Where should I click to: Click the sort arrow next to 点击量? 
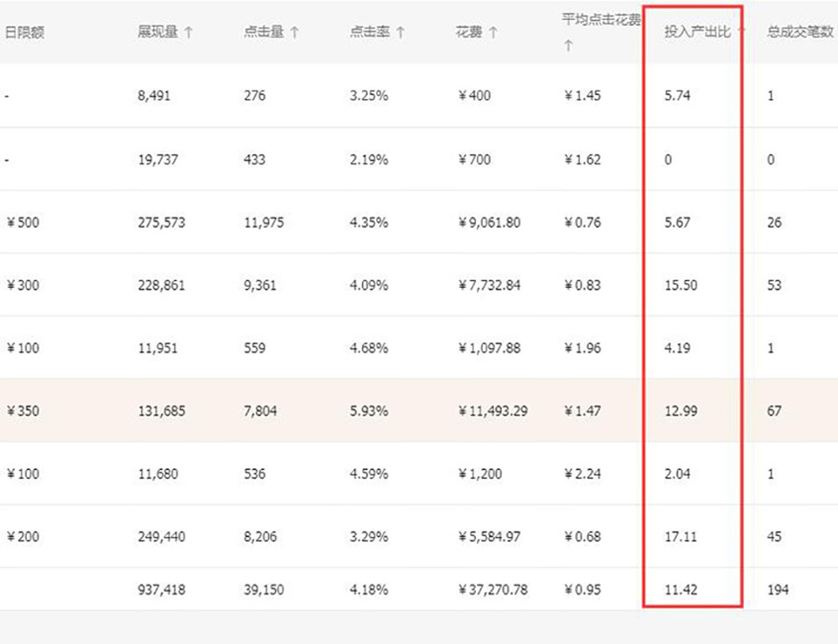[x=295, y=33]
